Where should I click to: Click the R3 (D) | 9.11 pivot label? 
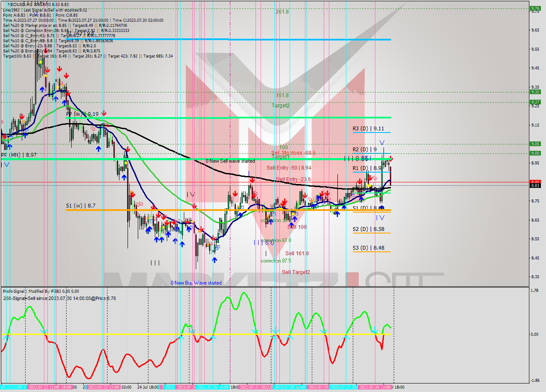tap(368, 128)
